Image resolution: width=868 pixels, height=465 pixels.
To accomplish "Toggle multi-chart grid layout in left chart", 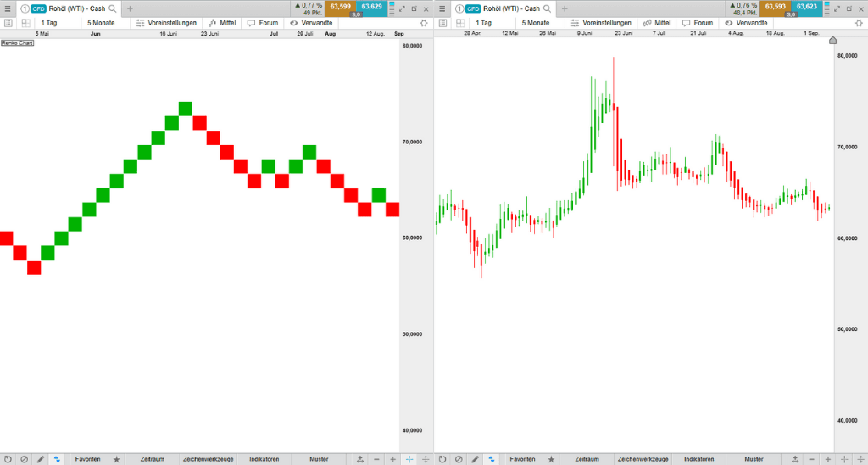I will [25, 23].
